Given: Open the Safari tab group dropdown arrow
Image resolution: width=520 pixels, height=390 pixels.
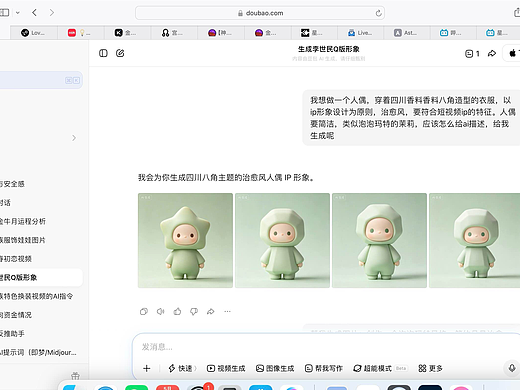Looking at the screenshot, I should (18, 13).
